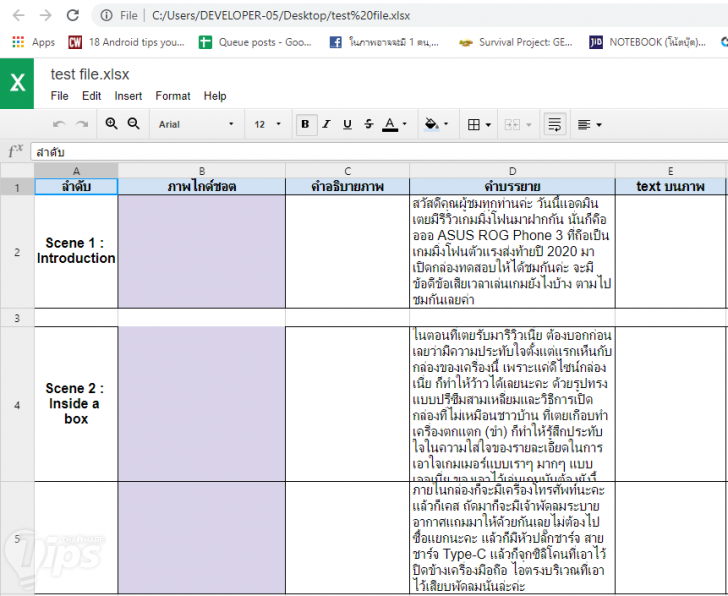The image size is (728, 596).
Task: Click the formula bar input
Action: click(379, 152)
